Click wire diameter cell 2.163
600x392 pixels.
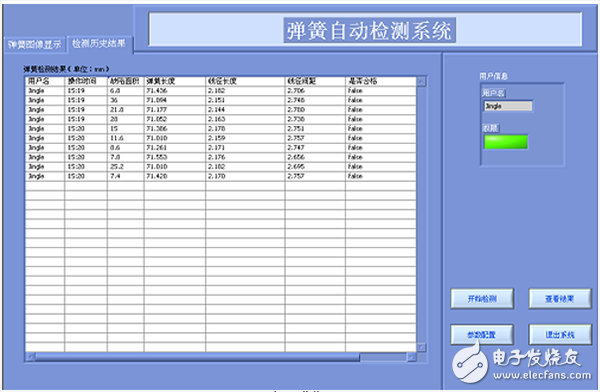245,119
